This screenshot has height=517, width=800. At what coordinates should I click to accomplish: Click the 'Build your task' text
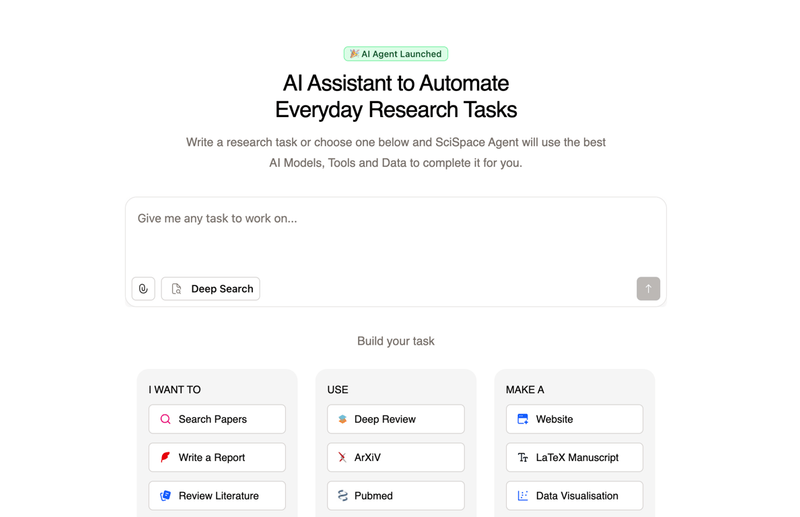pyautogui.click(x=396, y=341)
